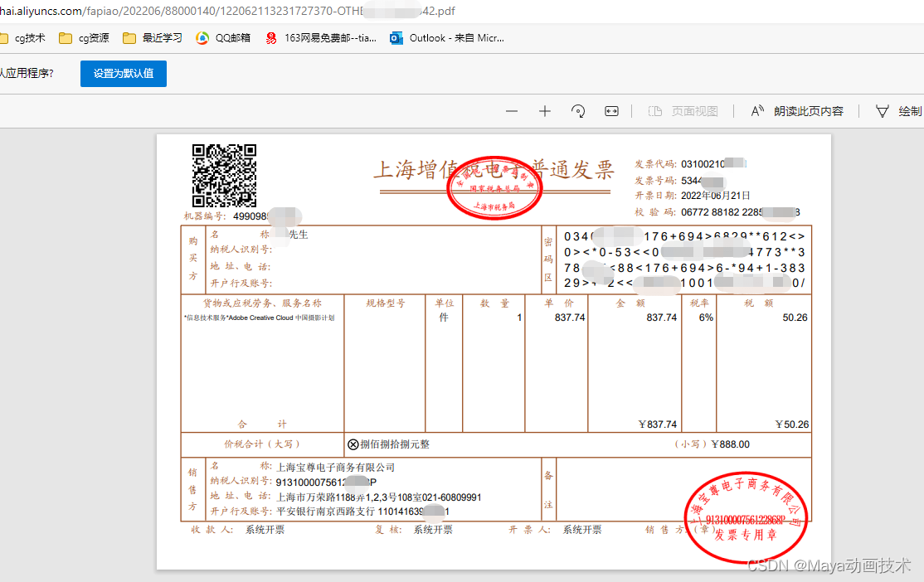Zoom in with the plus icon
Image resolution: width=924 pixels, height=582 pixels.
click(545, 111)
